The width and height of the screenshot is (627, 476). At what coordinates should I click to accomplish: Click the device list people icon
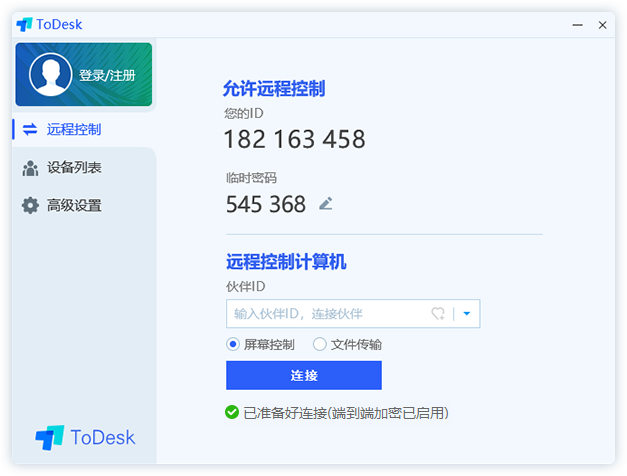(30, 168)
